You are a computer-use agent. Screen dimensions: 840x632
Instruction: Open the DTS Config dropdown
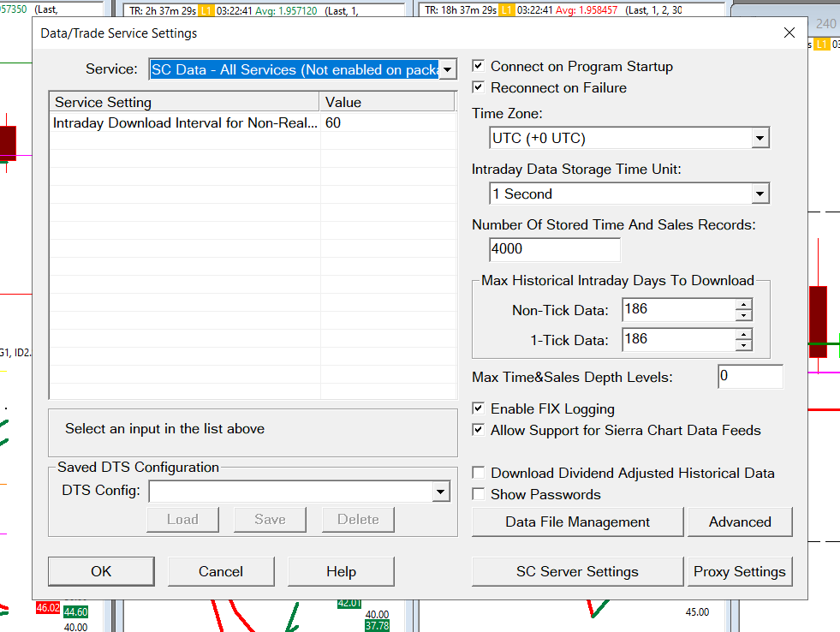(440, 492)
